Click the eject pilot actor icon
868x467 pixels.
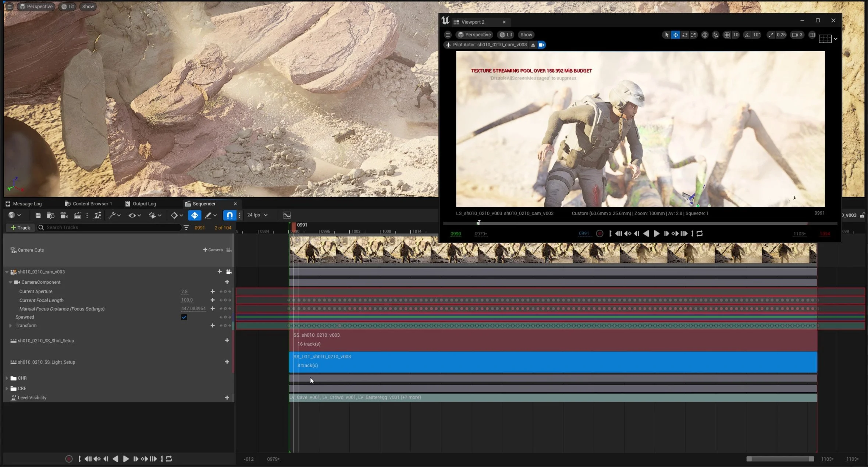tap(533, 45)
